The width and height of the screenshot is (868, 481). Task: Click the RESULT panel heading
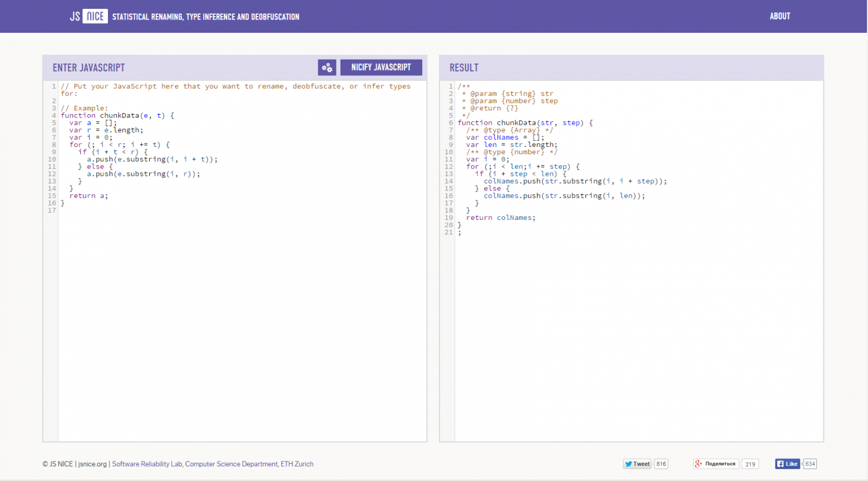click(x=464, y=68)
